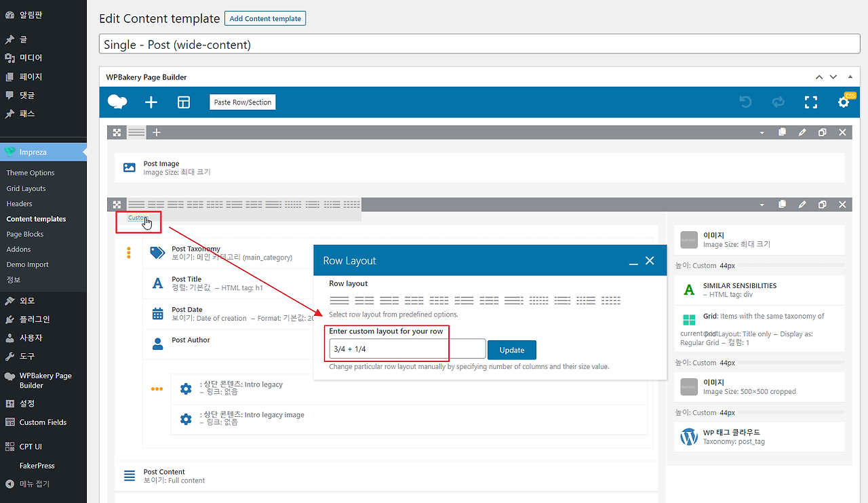Clone the Post Image row
Screen dimensions: 868x503
pos(822,132)
